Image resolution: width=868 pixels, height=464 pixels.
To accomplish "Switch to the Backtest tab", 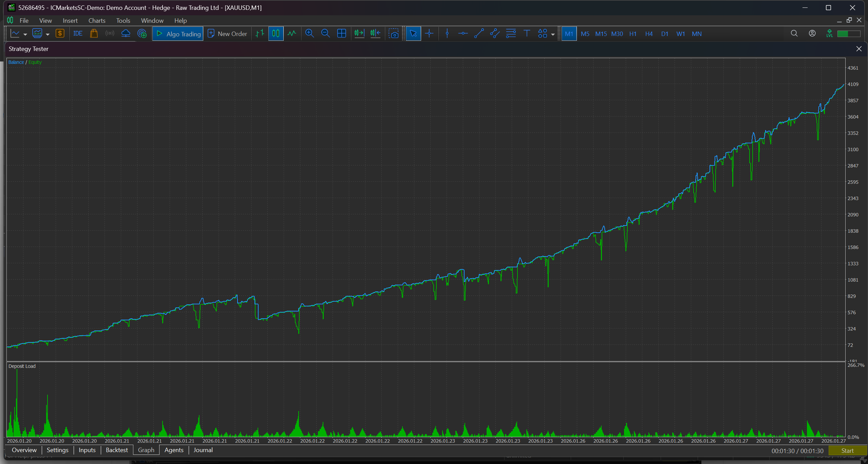I will (117, 450).
